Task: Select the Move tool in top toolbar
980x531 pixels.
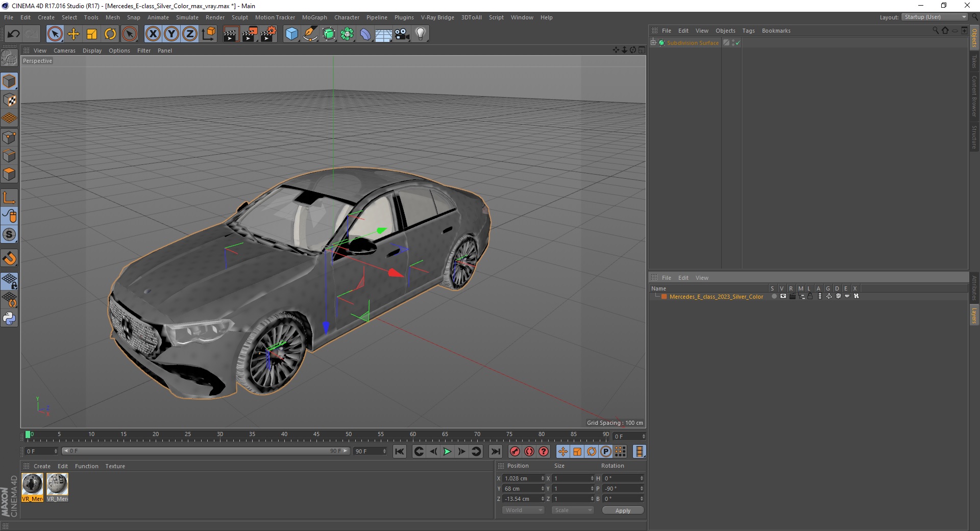Action: [x=73, y=34]
